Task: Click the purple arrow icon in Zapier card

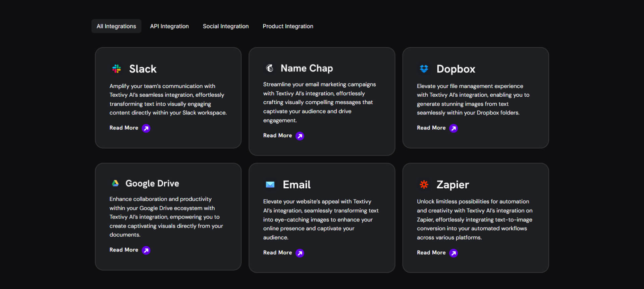Action: pos(453,253)
